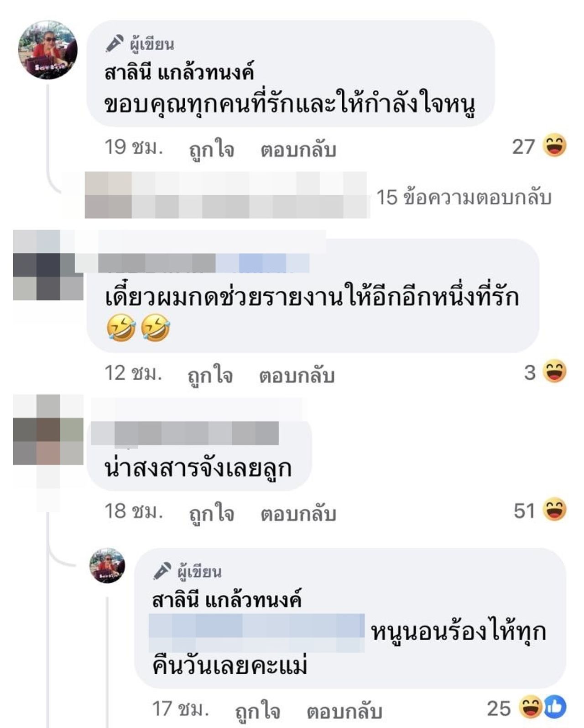584x728 pixels.
Task: Open the small profile picture in the reply
Action: click(107, 566)
